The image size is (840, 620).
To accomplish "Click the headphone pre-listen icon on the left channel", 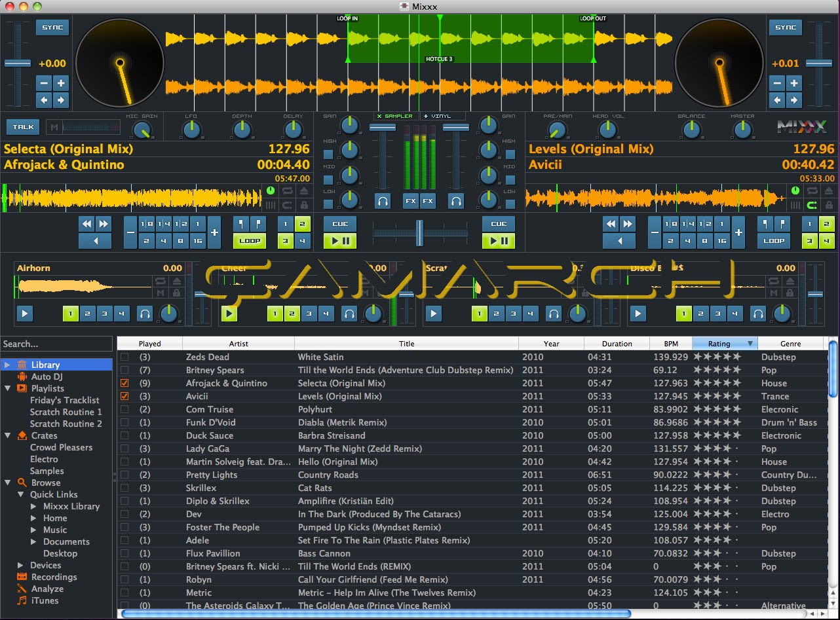I will pos(383,201).
